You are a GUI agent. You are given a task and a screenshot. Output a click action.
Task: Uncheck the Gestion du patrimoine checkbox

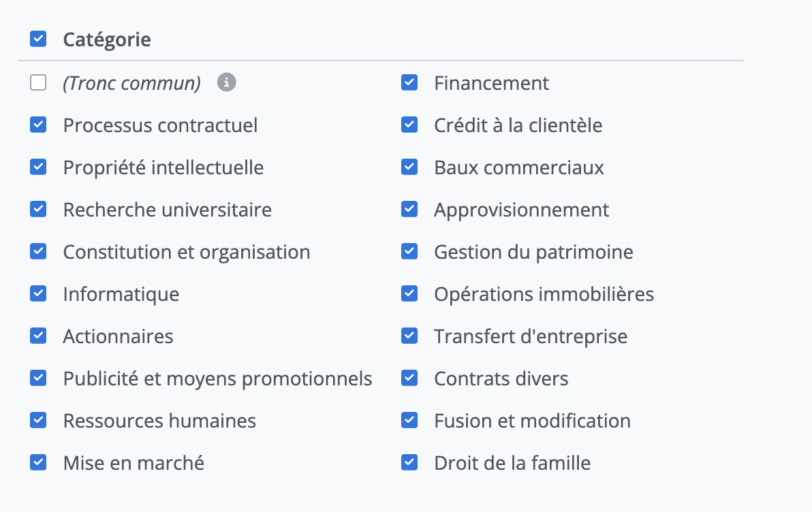point(409,252)
